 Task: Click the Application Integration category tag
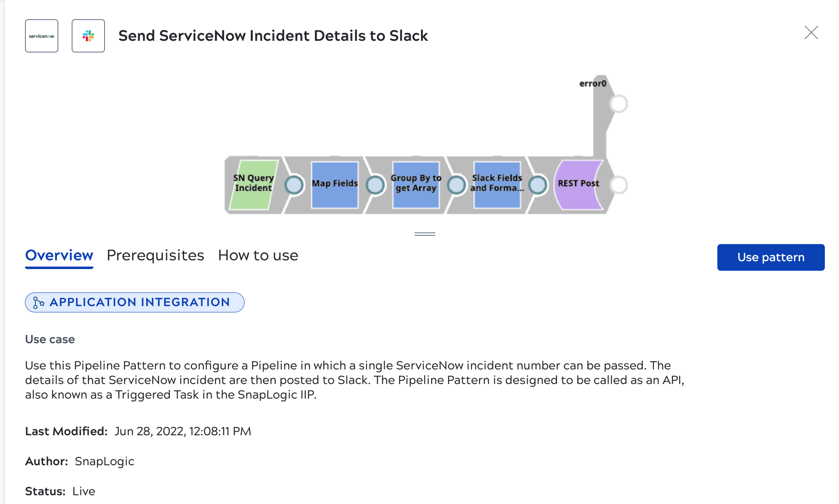pos(135,302)
